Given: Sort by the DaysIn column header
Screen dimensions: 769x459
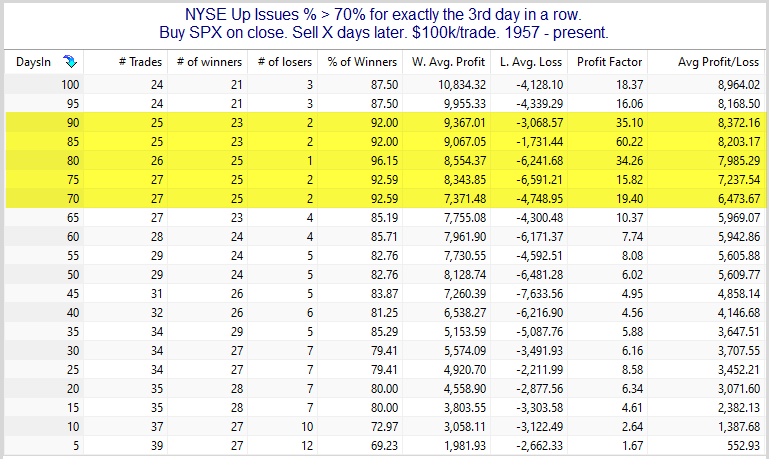Looking at the screenshot, I should [x=44, y=62].
